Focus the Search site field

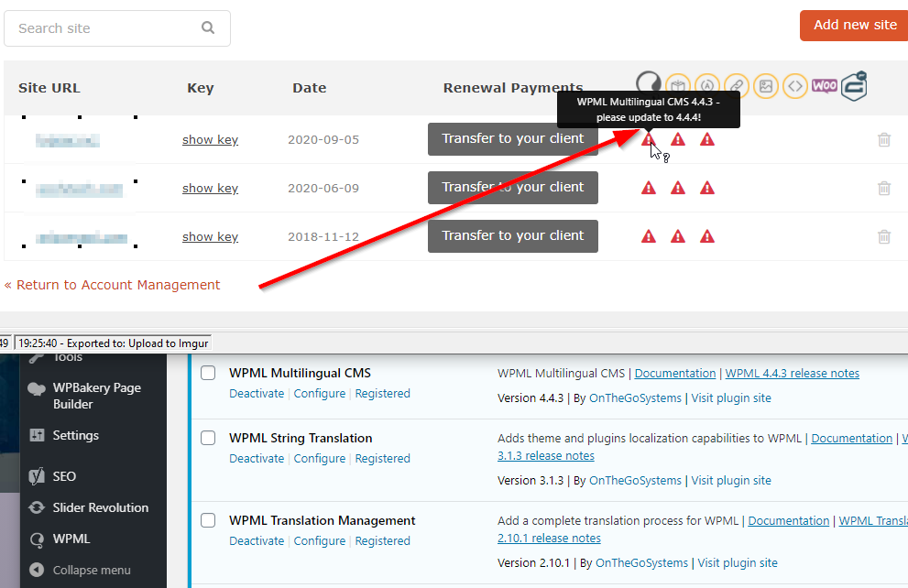click(117, 28)
